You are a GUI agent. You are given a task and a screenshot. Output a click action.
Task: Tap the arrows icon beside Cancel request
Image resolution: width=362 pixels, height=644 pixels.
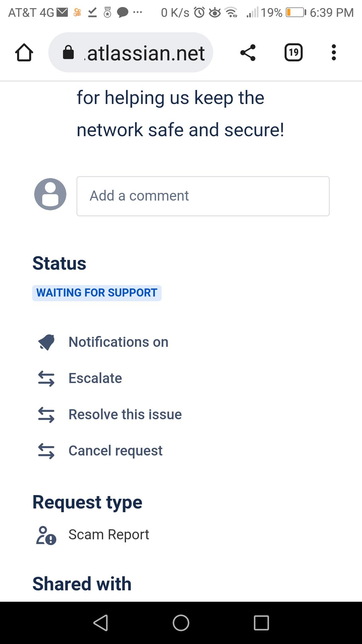(46, 451)
